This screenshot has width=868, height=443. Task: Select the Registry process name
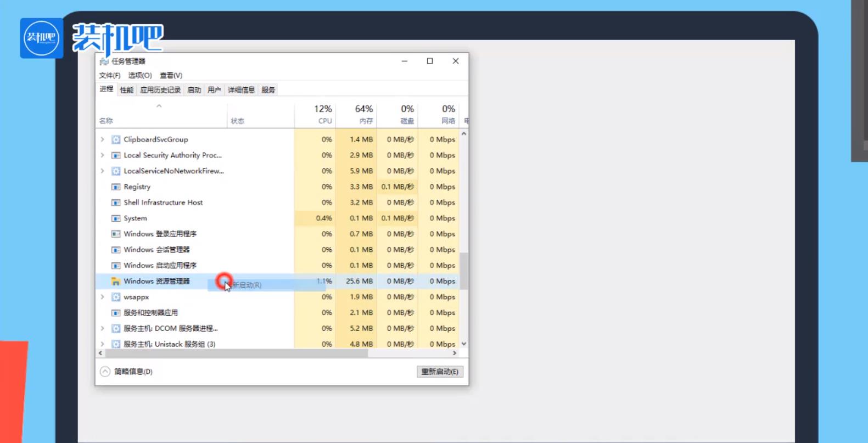(x=137, y=187)
